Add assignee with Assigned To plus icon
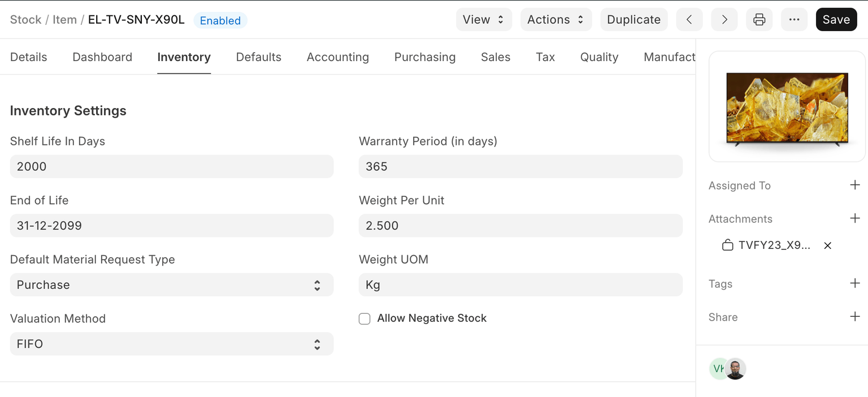Image resolution: width=868 pixels, height=397 pixels. tap(855, 185)
